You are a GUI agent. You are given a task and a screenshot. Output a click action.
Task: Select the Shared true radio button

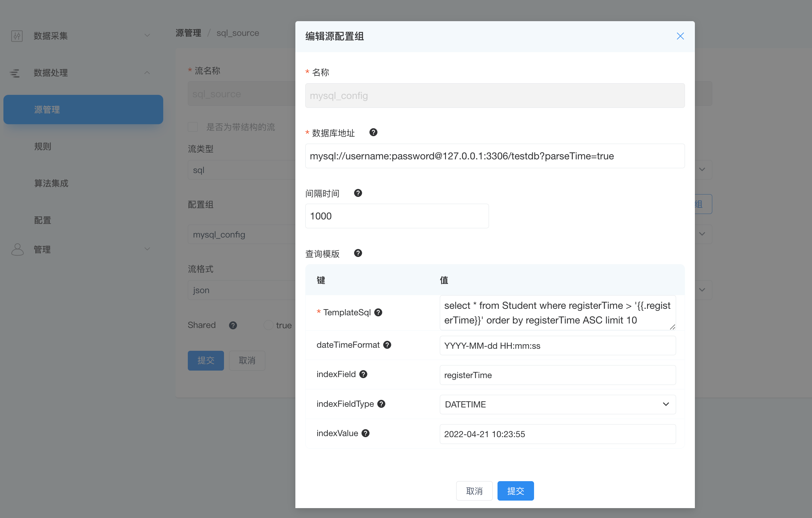[x=268, y=325]
